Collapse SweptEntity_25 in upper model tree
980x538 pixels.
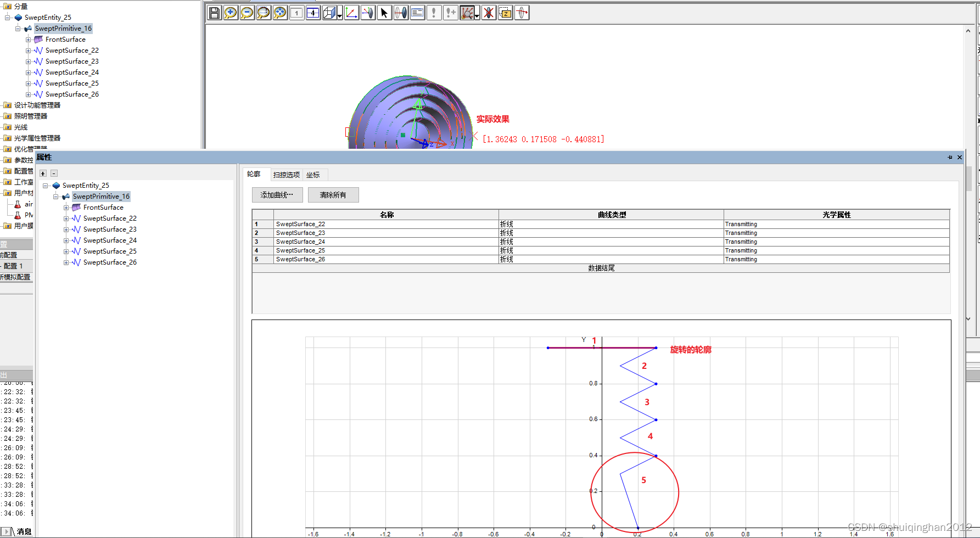(8, 18)
